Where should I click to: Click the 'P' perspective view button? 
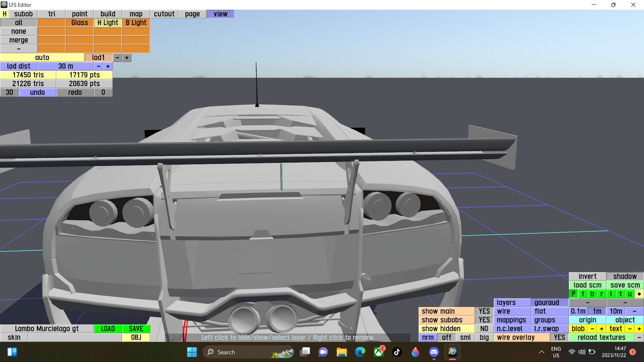(x=573, y=294)
